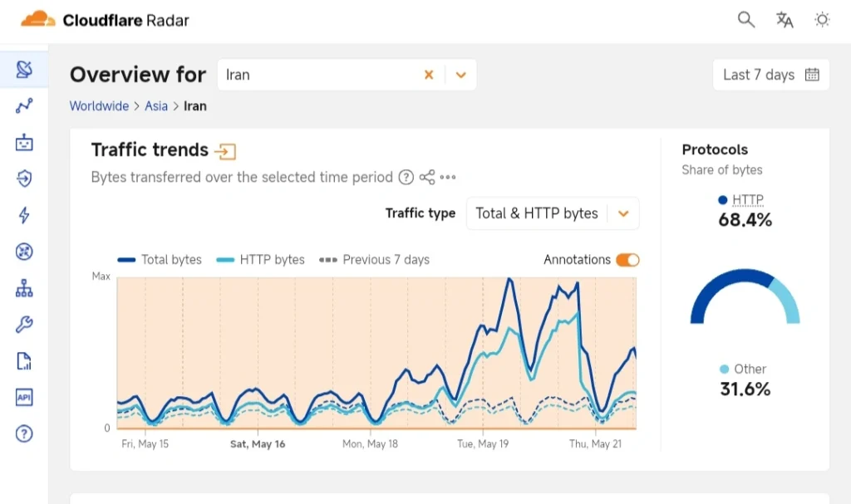The height and width of the screenshot is (504, 851).
Task: Click the Thu, May 21 axis label
Action: (595, 443)
